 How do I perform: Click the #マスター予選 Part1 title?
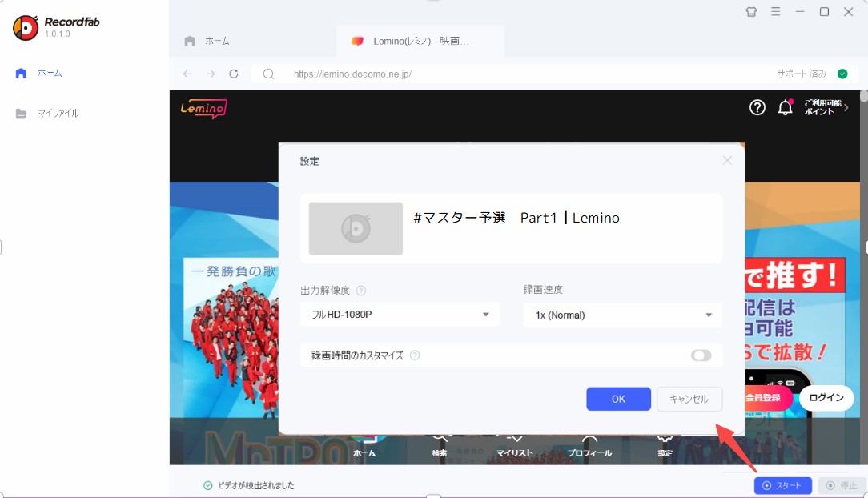[516, 218]
